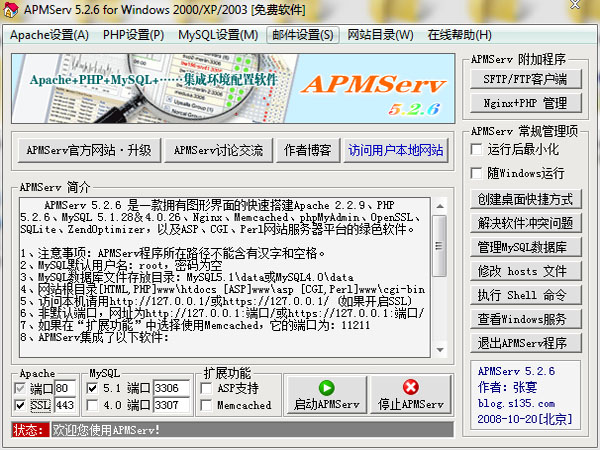
Task: Click the APMServ house icon in title bar
Action: pos(10,8)
